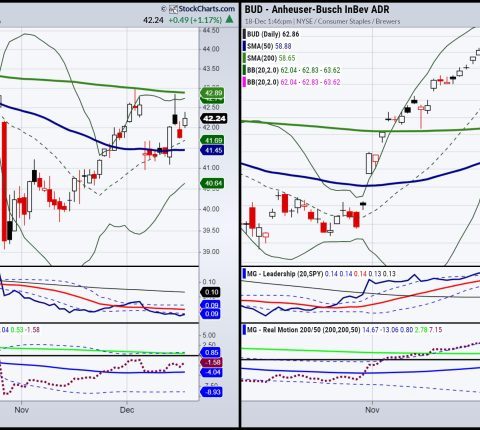
Task: Click the green 41.69 price tag
Action: coord(212,140)
